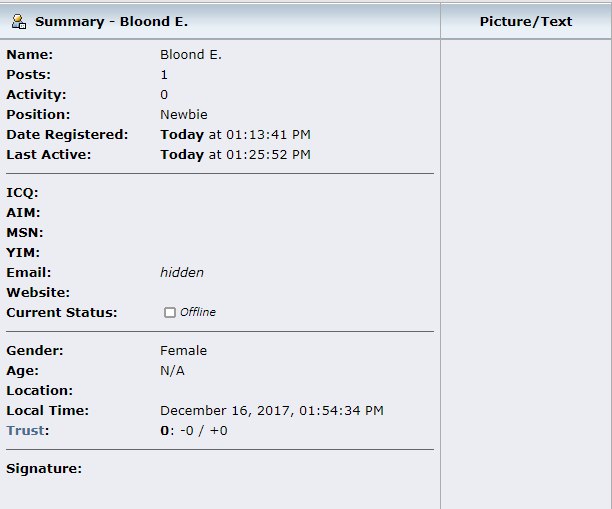Click the Offline status indicator icon
612x509 pixels.
point(169,312)
